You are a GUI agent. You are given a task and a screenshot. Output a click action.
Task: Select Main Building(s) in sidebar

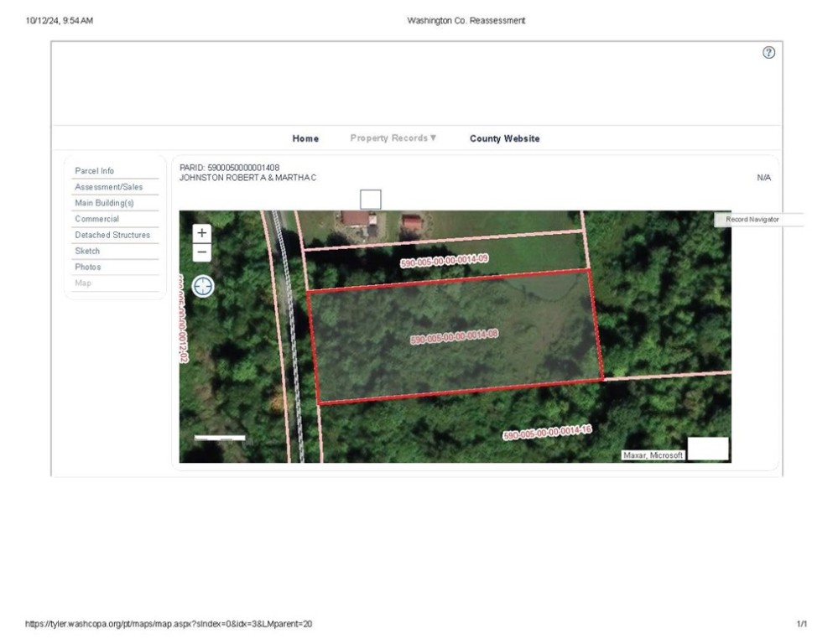pyautogui.click(x=104, y=203)
